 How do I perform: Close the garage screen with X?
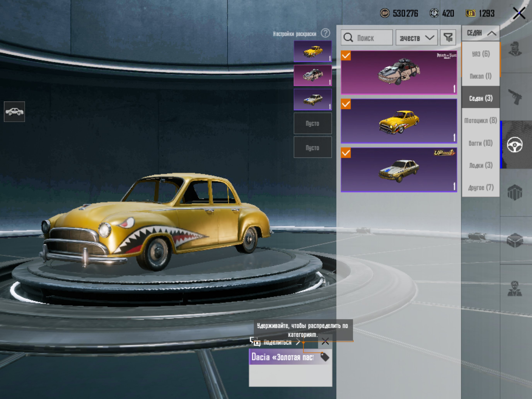(x=519, y=13)
